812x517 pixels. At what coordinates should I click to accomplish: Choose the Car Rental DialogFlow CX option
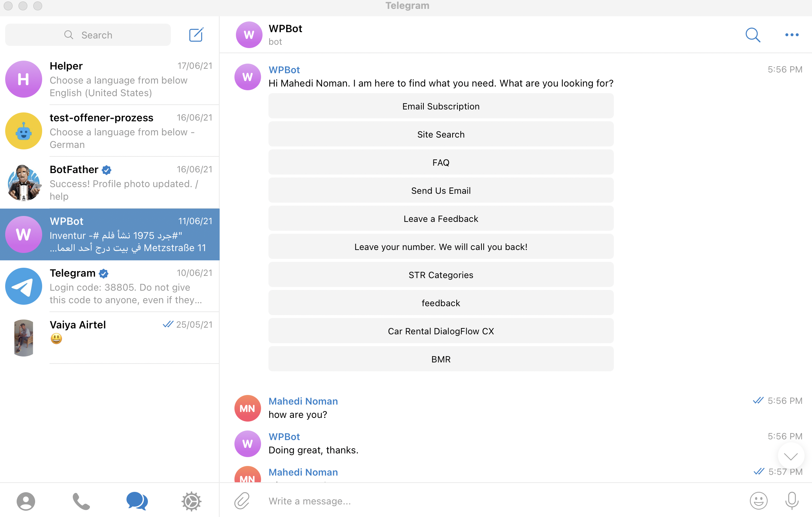pyautogui.click(x=441, y=331)
